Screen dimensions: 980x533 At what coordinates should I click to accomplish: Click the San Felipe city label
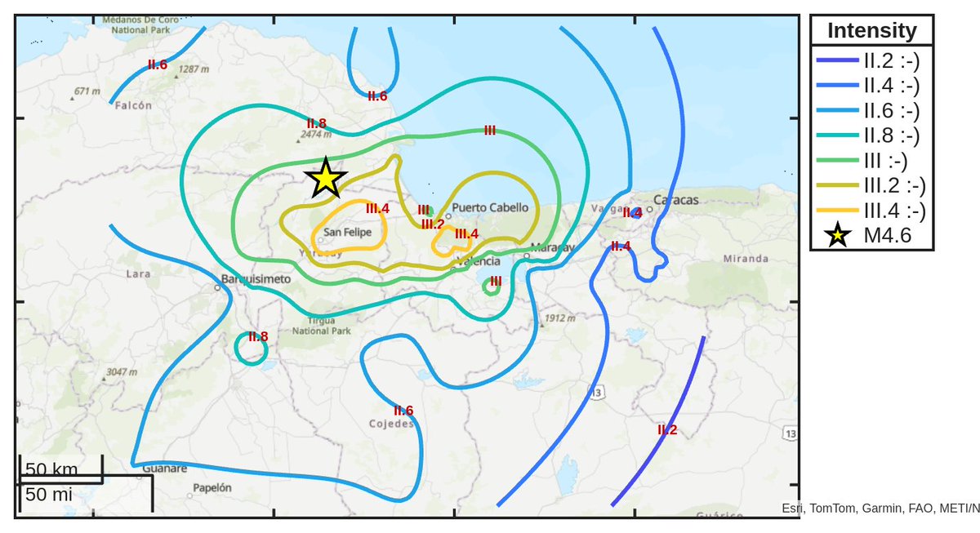(347, 233)
